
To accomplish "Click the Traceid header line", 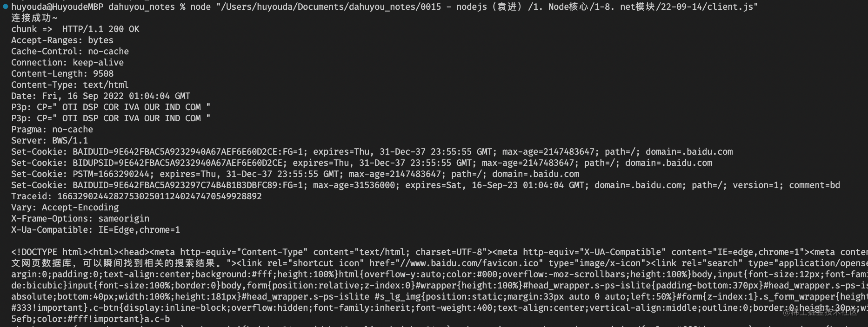I will [x=137, y=196].
